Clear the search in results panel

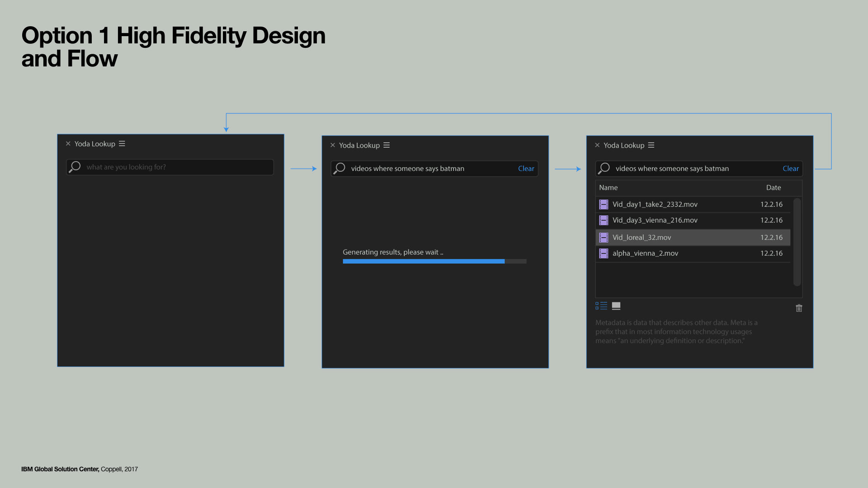[790, 169]
